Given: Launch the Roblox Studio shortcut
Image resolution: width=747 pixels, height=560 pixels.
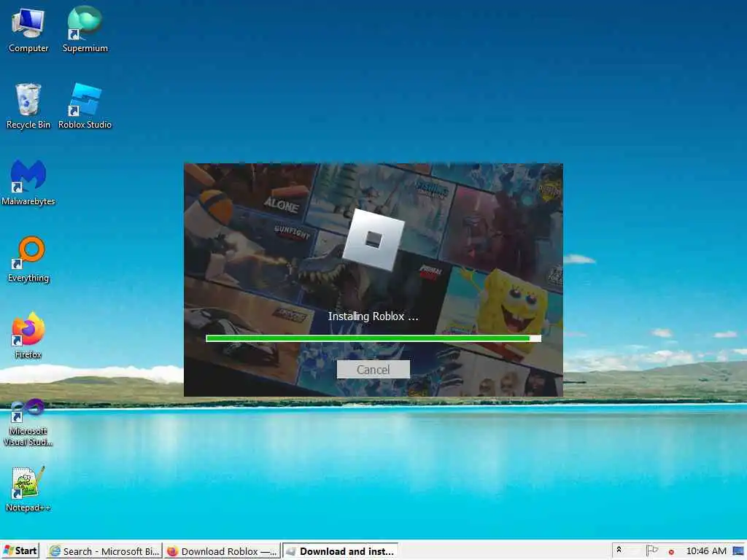Looking at the screenshot, I should 85,106.
